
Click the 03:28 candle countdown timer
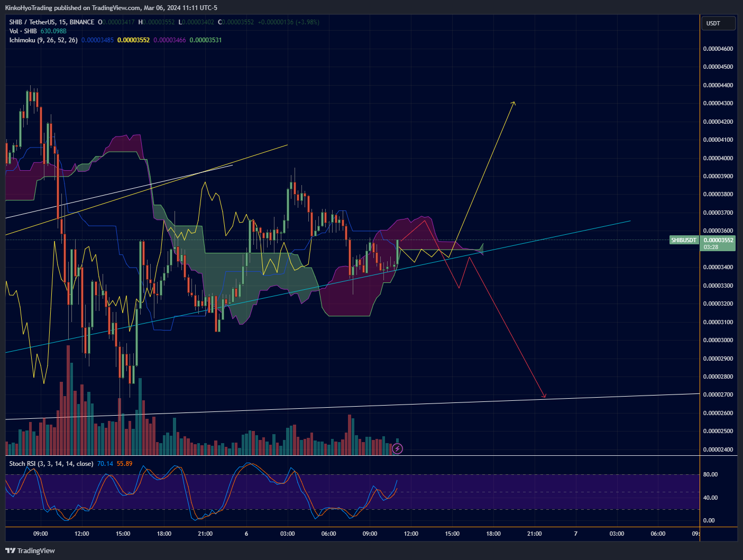pos(711,247)
